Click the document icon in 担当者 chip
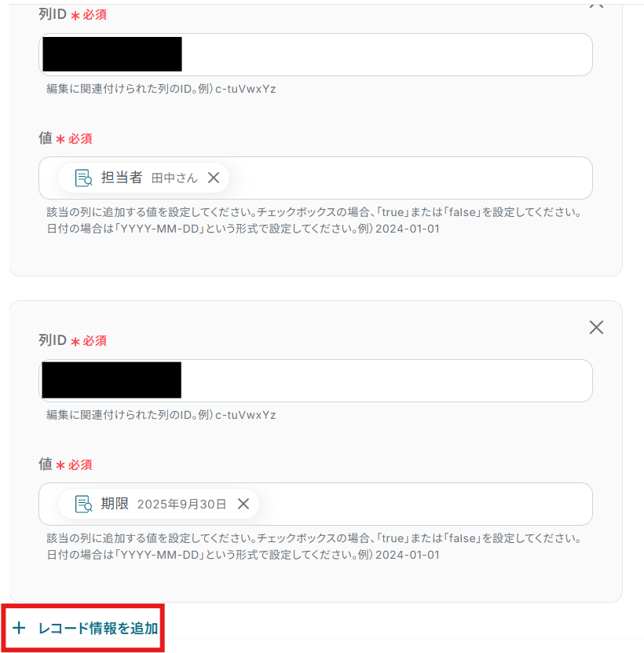This screenshot has height=653, width=644. (x=83, y=178)
